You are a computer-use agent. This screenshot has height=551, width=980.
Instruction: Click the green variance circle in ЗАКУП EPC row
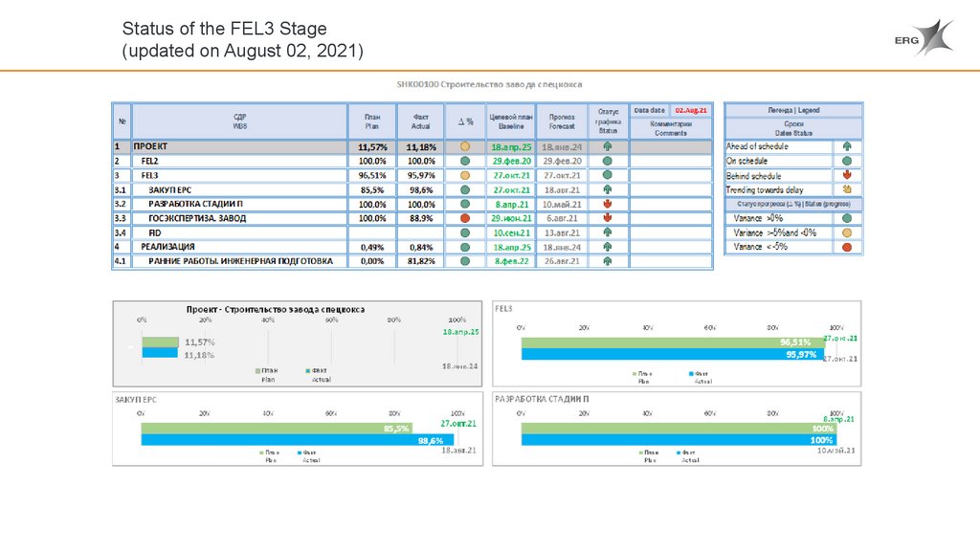pos(464,190)
